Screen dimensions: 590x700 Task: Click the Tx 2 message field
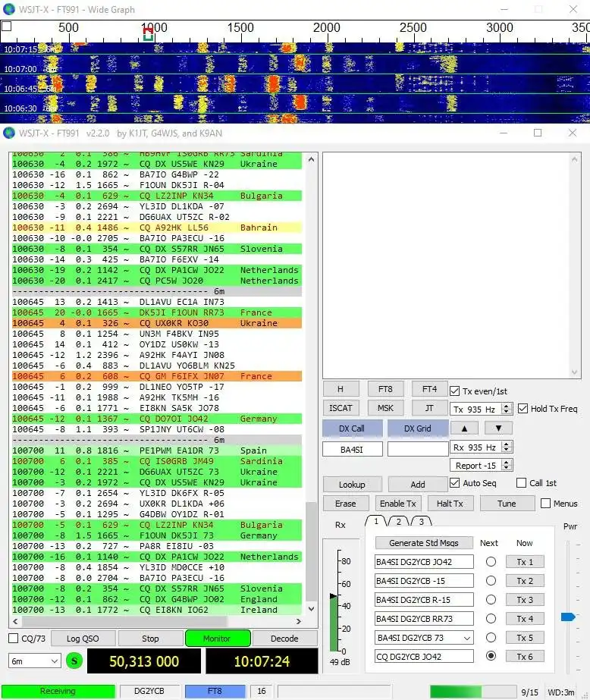[x=424, y=581]
